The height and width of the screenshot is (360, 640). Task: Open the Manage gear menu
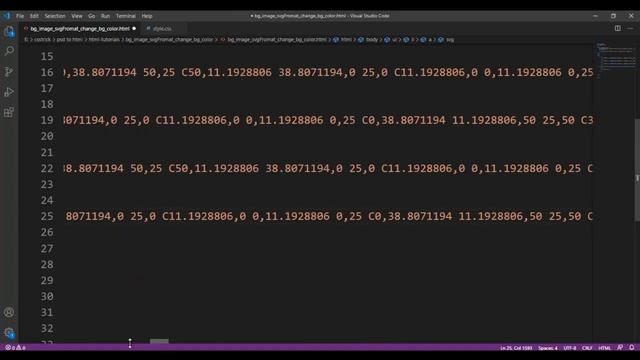9,333
